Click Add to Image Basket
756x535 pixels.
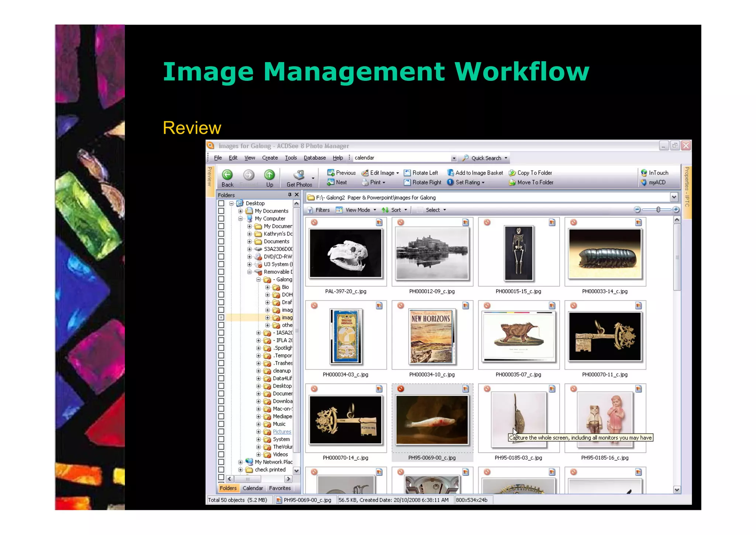point(475,173)
